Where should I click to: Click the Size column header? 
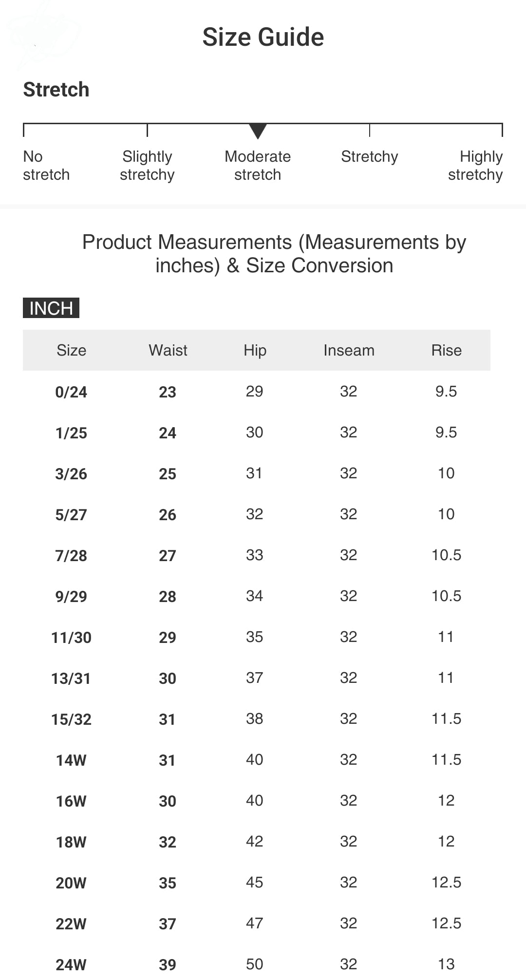[71, 350]
